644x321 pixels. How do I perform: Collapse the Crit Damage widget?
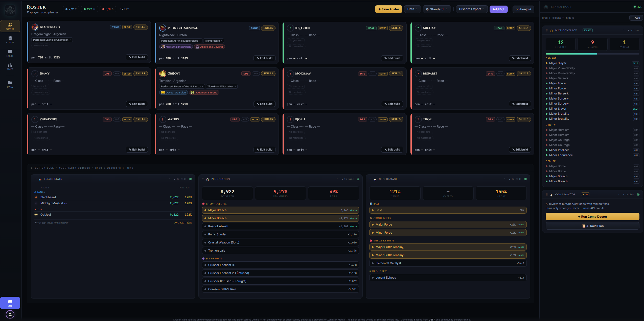click(x=505, y=179)
